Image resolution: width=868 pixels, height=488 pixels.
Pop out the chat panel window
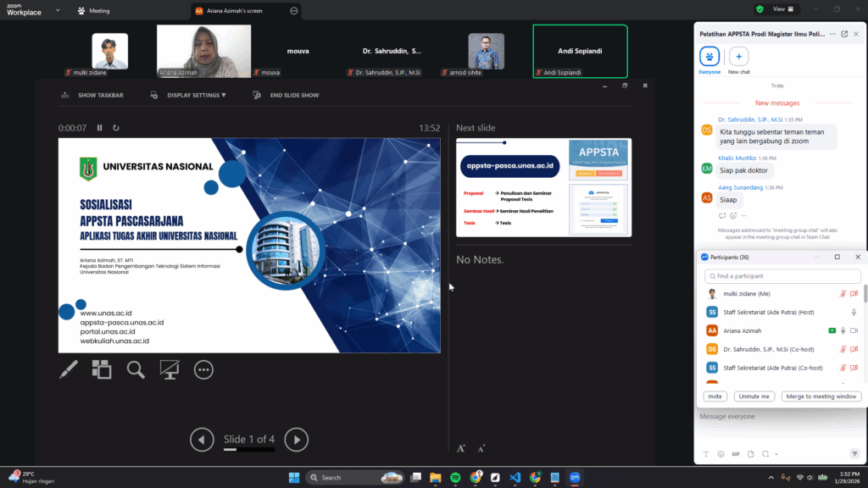pos(844,34)
